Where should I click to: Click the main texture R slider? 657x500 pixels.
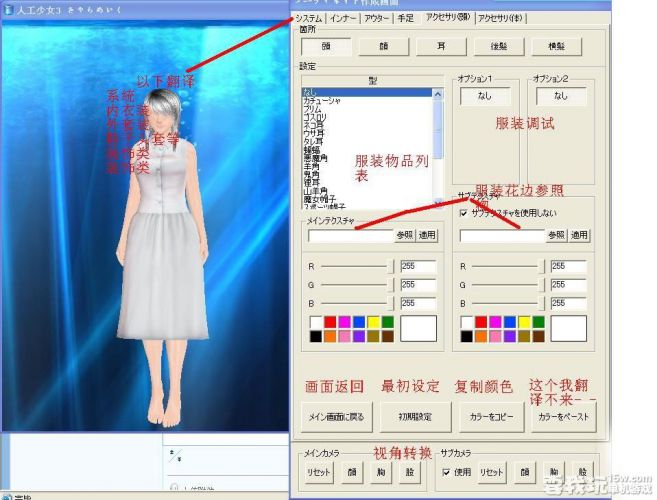[355, 267]
